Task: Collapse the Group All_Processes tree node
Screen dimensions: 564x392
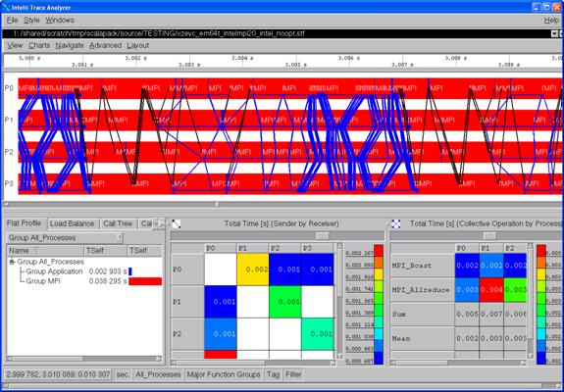Action: [12, 262]
